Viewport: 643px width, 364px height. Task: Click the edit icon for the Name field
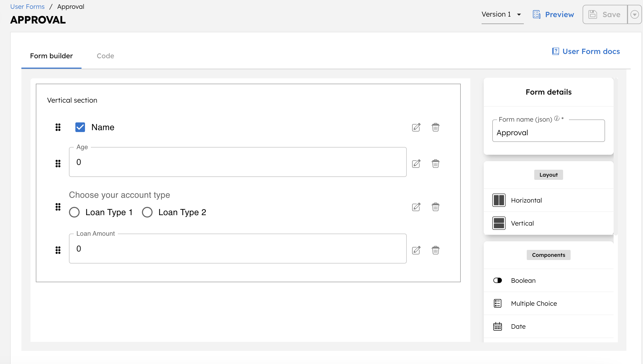click(416, 127)
